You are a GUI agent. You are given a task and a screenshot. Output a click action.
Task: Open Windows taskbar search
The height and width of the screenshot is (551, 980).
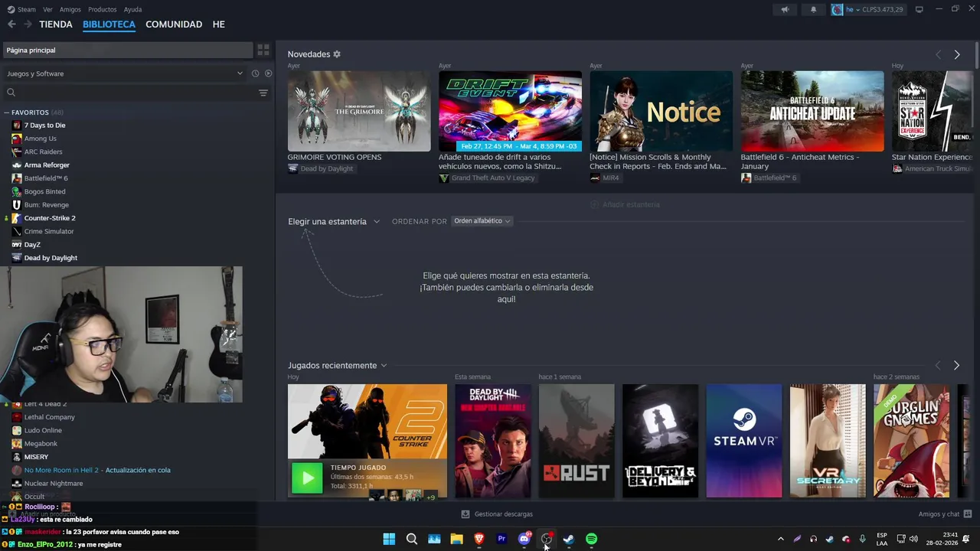tap(412, 539)
